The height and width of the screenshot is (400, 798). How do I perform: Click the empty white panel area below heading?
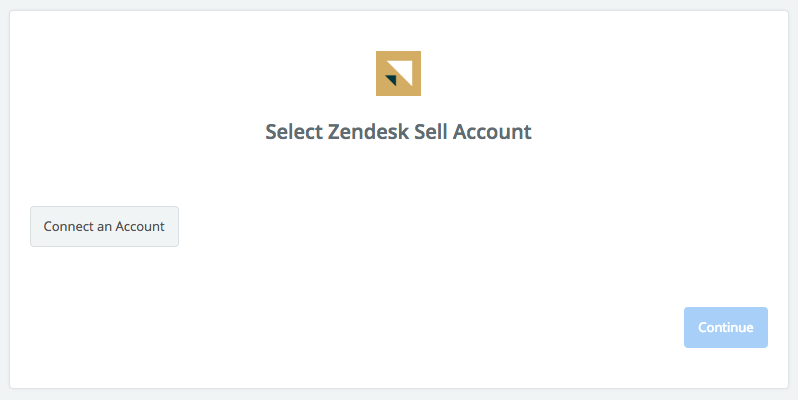433,229
